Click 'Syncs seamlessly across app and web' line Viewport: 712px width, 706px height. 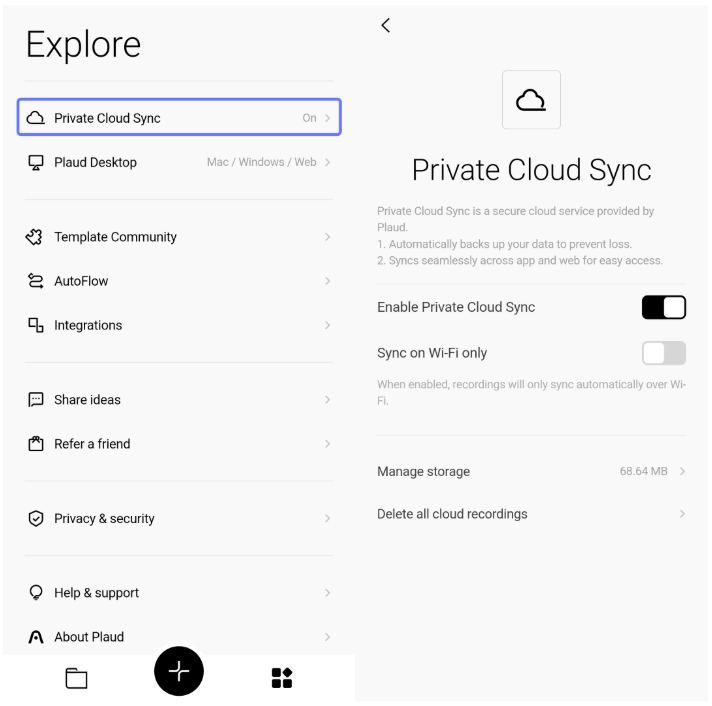coord(520,261)
